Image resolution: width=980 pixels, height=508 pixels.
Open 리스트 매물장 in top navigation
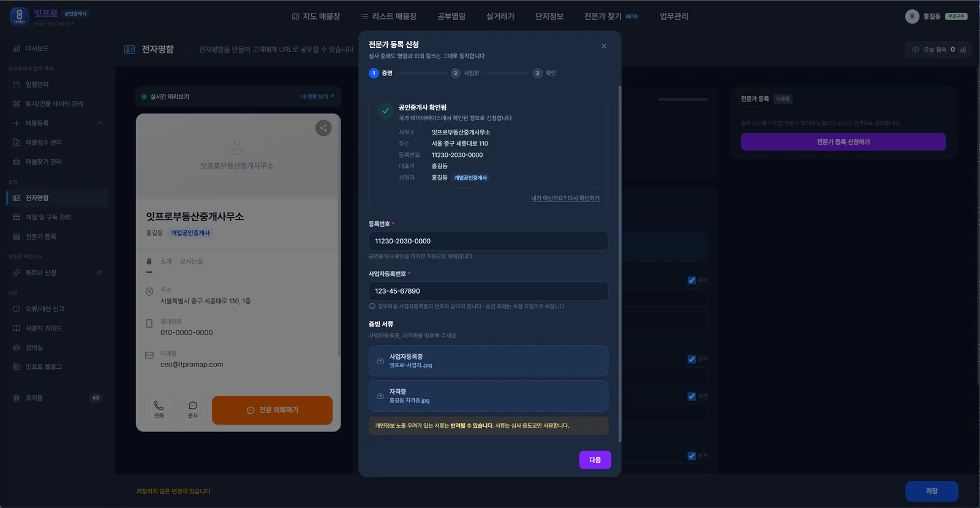pos(389,17)
